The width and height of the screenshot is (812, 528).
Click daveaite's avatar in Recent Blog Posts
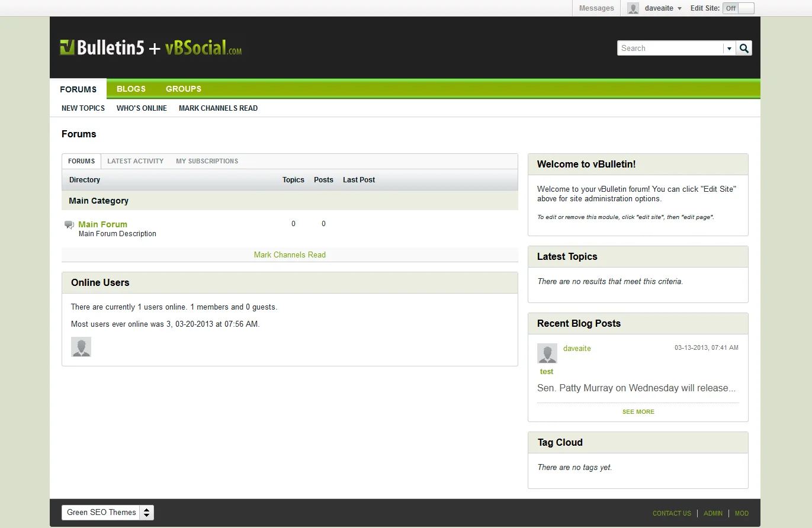click(x=547, y=353)
